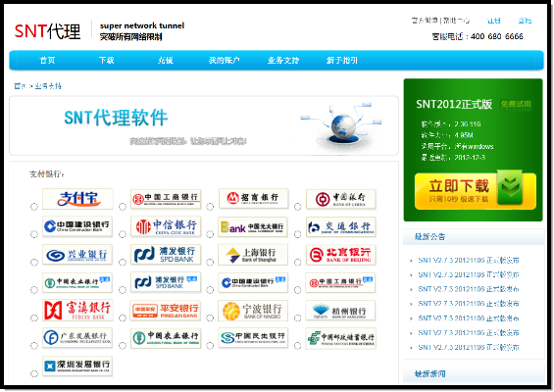The width and height of the screenshot is (554, 392).
Task: Select the 招商银行 radio button
Action: pyautogui.click(x=210, y=207)
